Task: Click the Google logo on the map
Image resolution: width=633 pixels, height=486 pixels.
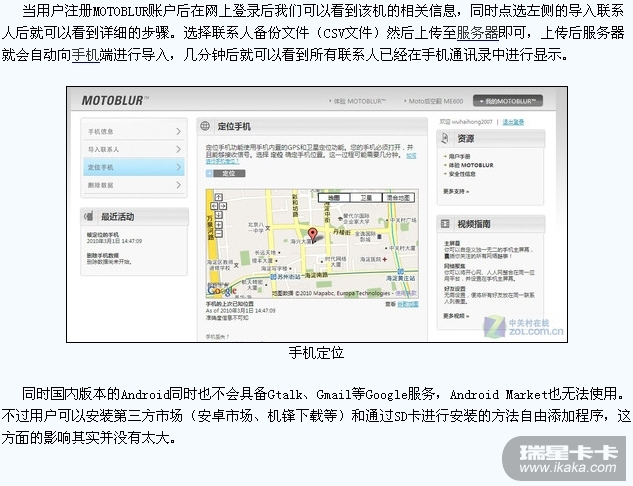Action: [x=222, y=289]
